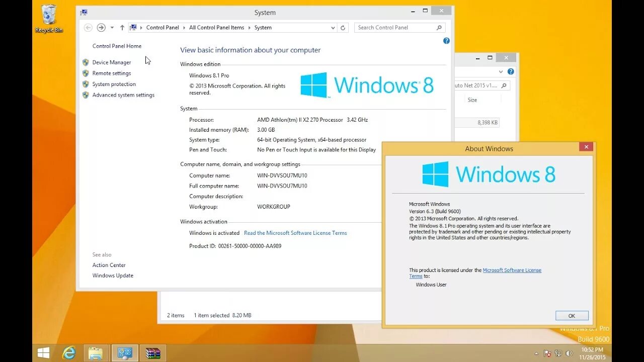Viewport: 644px width, 362px height.
Task: Open recent locations dropdown arrow
Action: pos(112,28)
